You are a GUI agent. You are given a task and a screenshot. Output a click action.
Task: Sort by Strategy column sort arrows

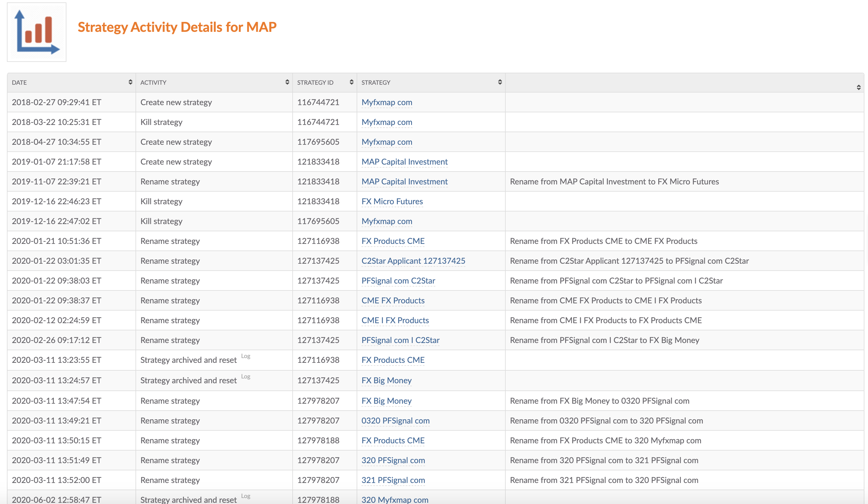coord(500,82)
